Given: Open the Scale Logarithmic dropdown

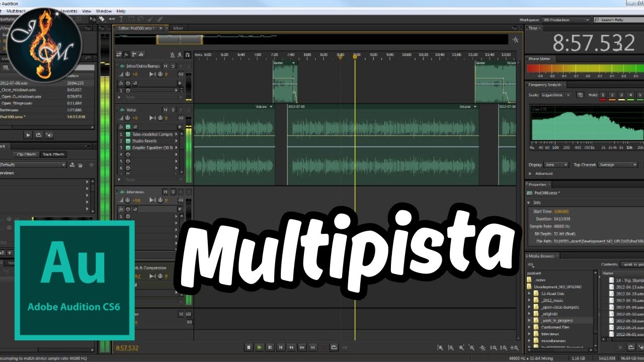Looking at the screenshot, I should pos(556,95).
